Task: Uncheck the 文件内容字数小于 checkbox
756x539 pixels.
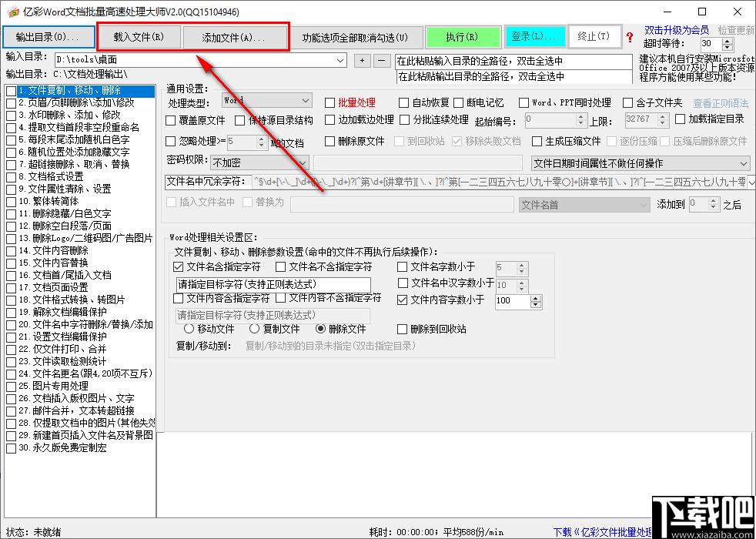Action: click(402, 300)
